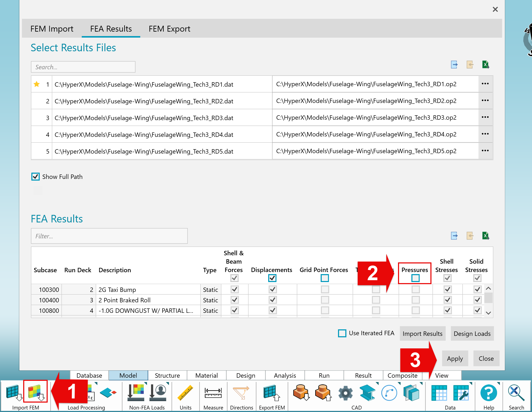Open the Help question mark icon
532x412 pixels.
point(488,393)
